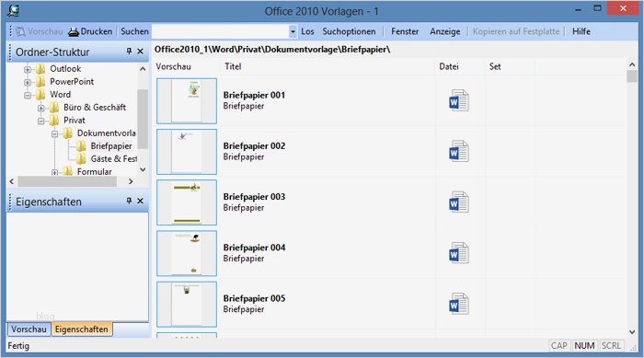Expand the Formular tree node
This screenshot has width=644, height=358.
[x=54, y=172]
